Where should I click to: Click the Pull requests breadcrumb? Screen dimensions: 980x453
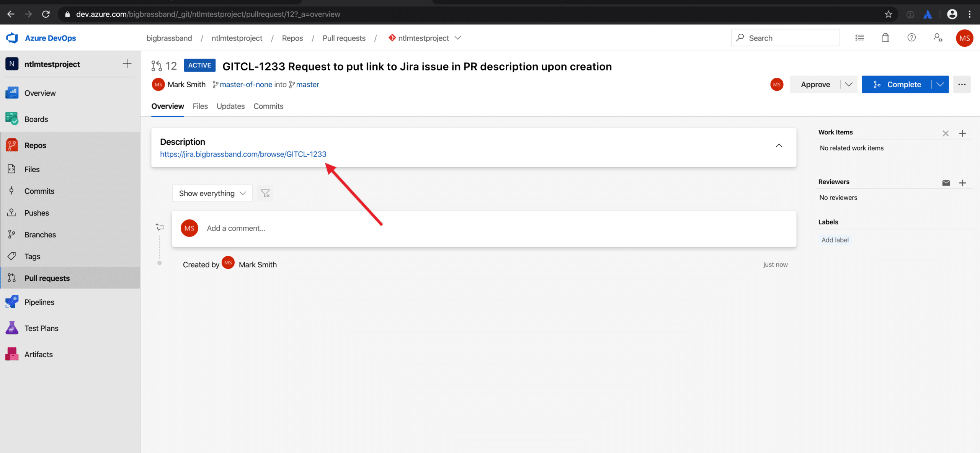coord(344,38)
